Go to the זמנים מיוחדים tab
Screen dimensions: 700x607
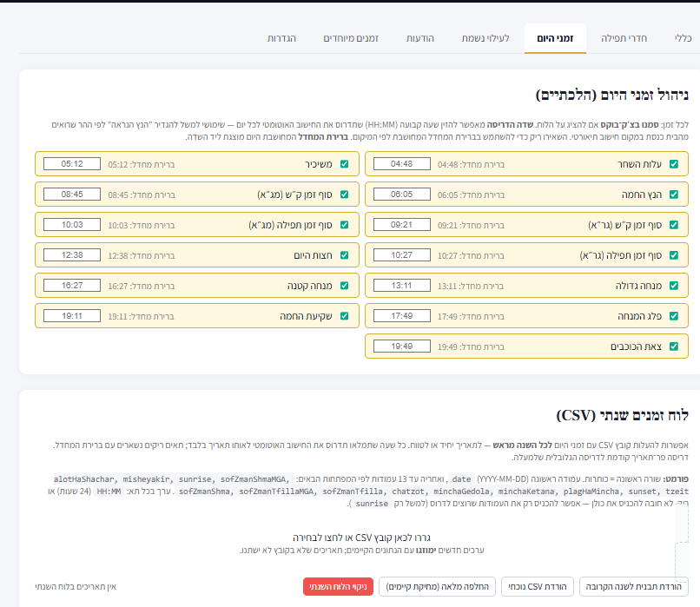click(x=351, y=39)
